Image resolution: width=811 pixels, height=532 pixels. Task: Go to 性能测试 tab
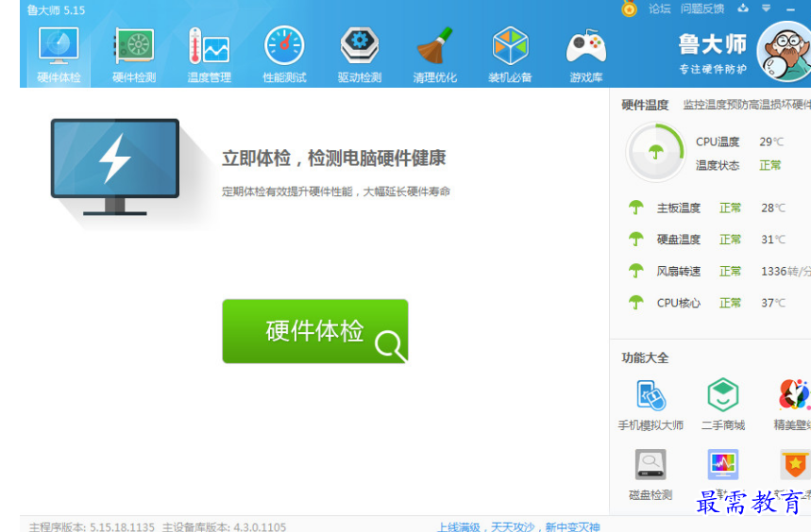click(284, 56)
